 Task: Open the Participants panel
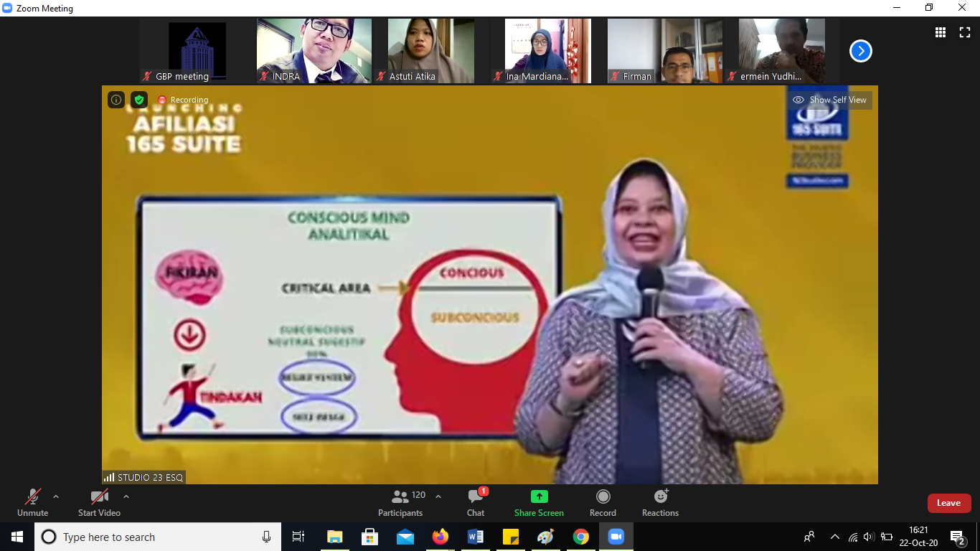tap(401, 502)
